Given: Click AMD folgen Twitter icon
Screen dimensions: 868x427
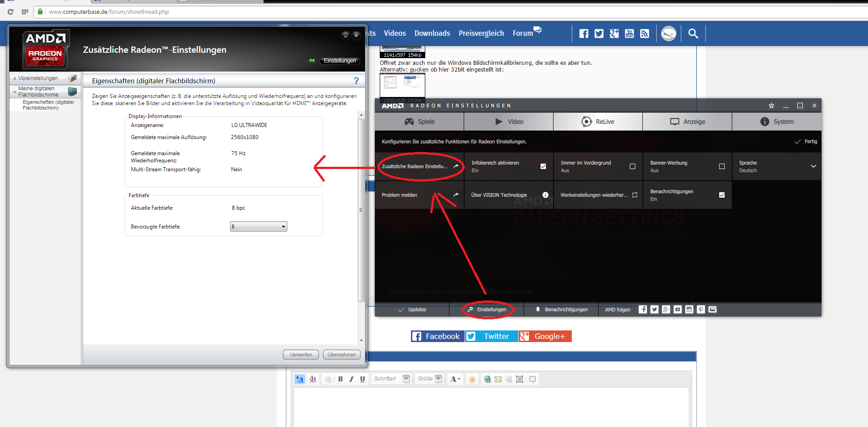Looking at the screenshot, I should 654,309.
